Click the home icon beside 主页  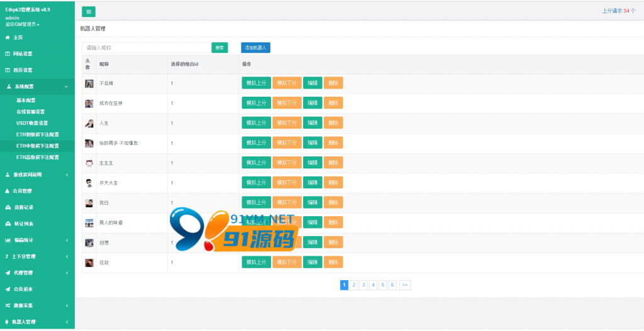tap(8, 37)
